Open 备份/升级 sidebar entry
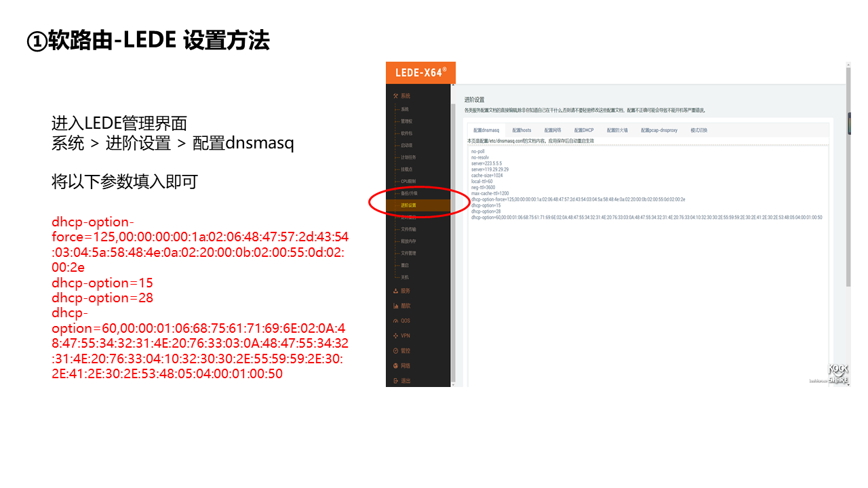The width and height of the screenshot is (868, 488). tap(409, 193)
